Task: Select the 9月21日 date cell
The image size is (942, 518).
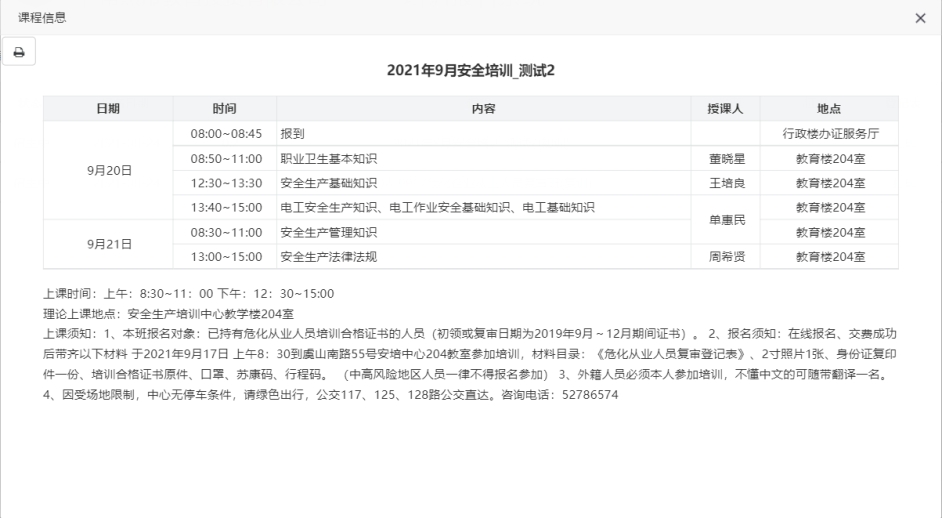Action: coord(108,244)
